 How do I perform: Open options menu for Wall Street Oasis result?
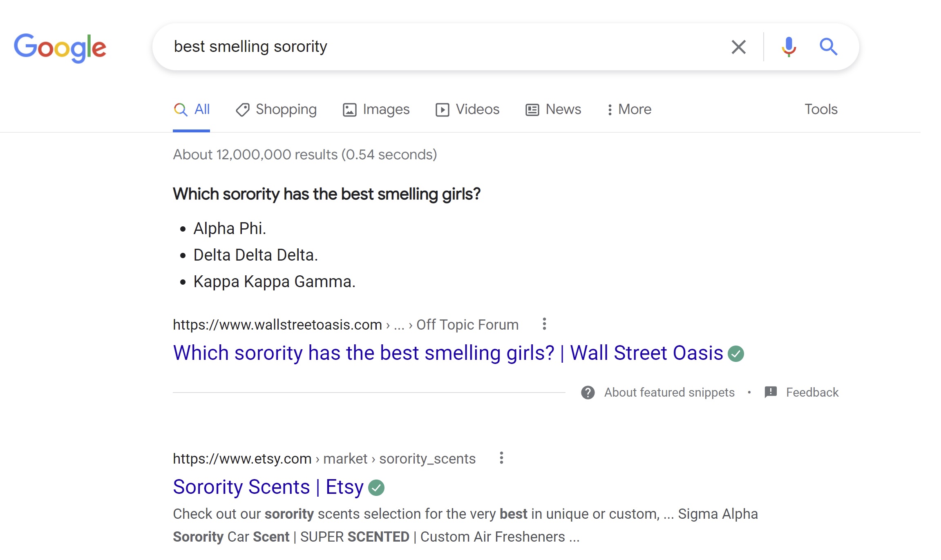pyautogui.click(x=544, y=324)
